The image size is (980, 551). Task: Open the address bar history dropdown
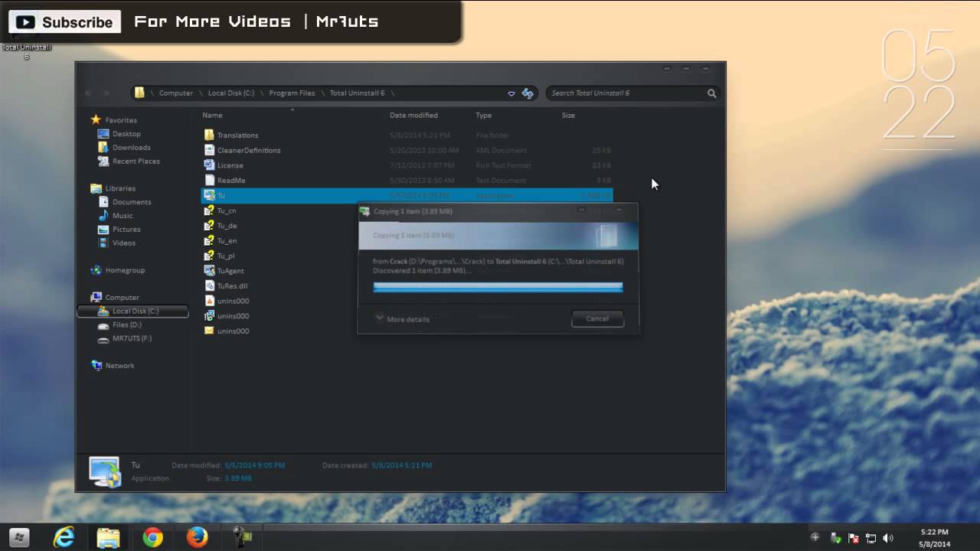511,93
